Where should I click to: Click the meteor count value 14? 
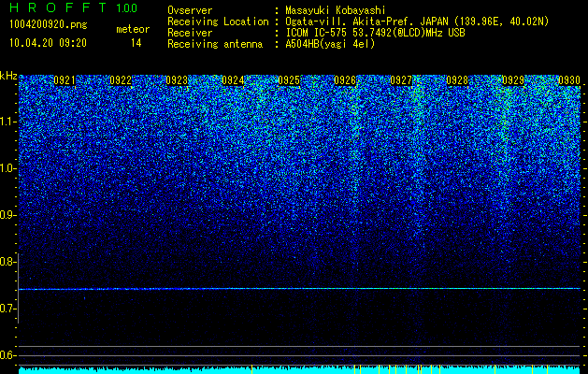(136, 43)
